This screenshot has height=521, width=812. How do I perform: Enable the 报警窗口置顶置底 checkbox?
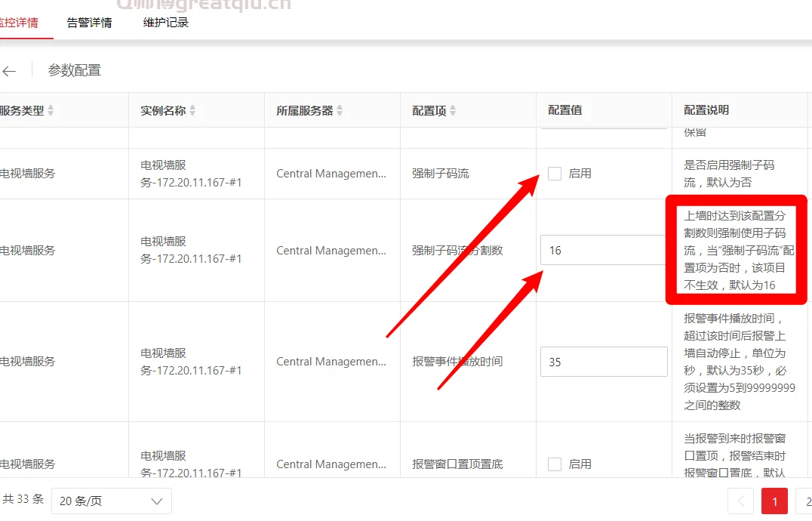pos(555,464)
